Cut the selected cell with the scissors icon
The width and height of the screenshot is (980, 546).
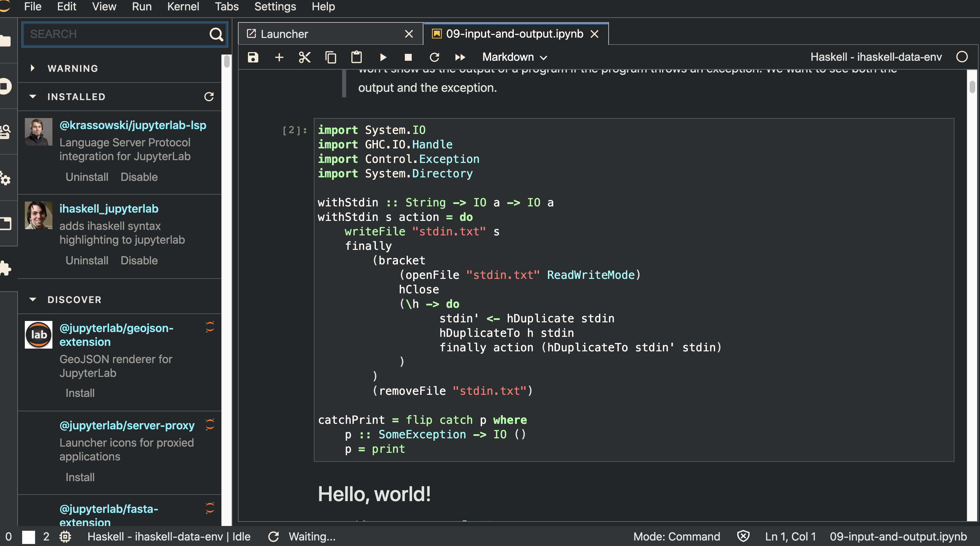[x=304, y=57]
